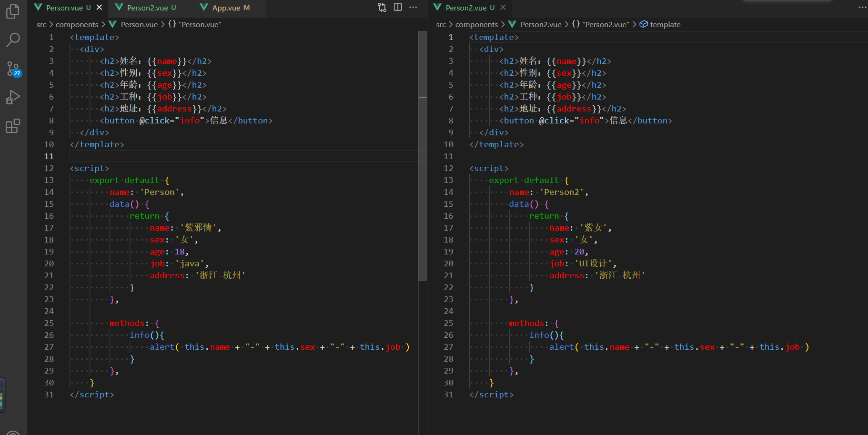
Task: Click the <script> opening tag in left editor
Action: 90,168
